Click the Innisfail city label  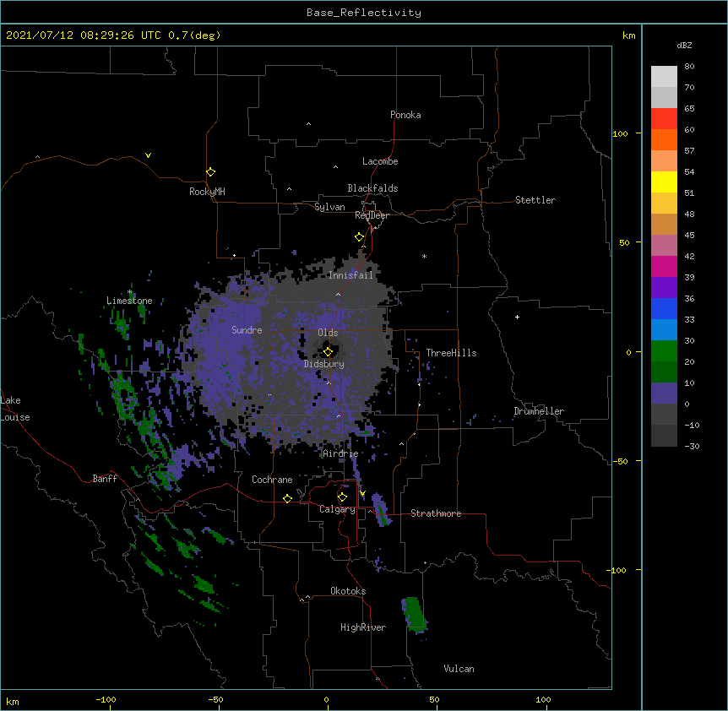(351, 275)
